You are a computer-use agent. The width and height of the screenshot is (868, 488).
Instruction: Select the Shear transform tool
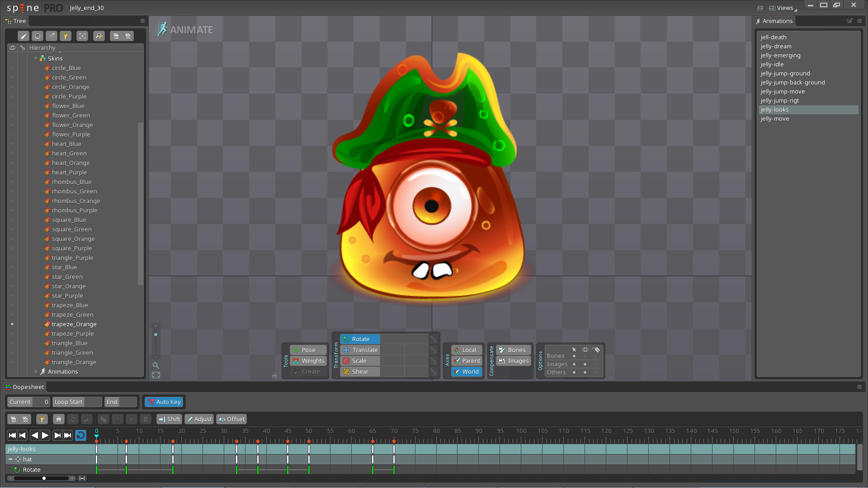(x=359, y=371)
